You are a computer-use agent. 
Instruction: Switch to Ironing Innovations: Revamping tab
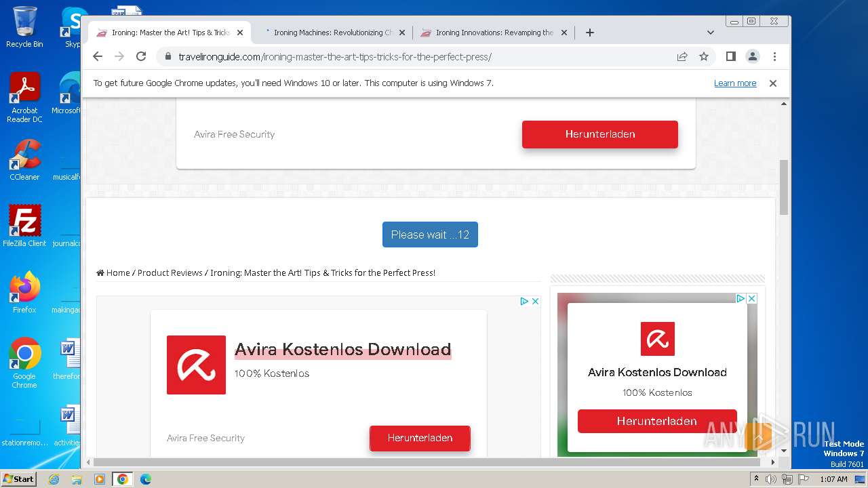(494, 33)
